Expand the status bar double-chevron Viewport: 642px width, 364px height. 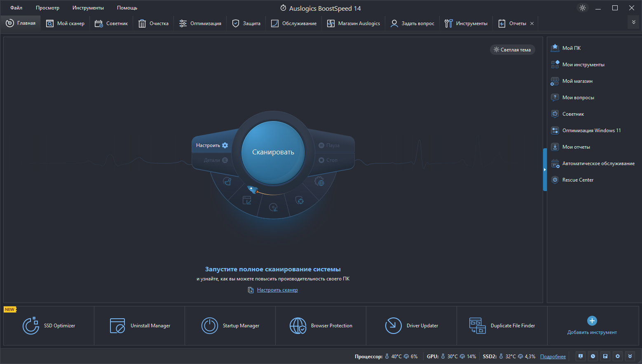click(x=630, y=356)
